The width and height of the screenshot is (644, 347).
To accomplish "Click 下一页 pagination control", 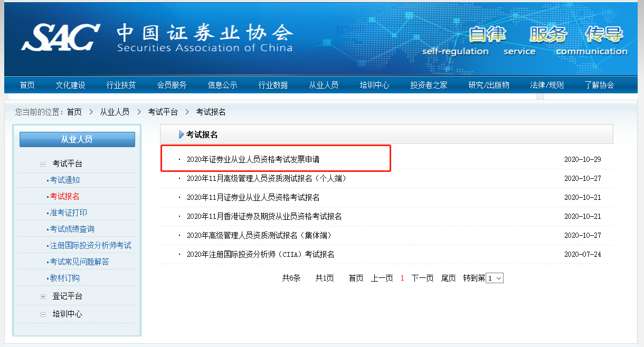I will coord(422,278).
